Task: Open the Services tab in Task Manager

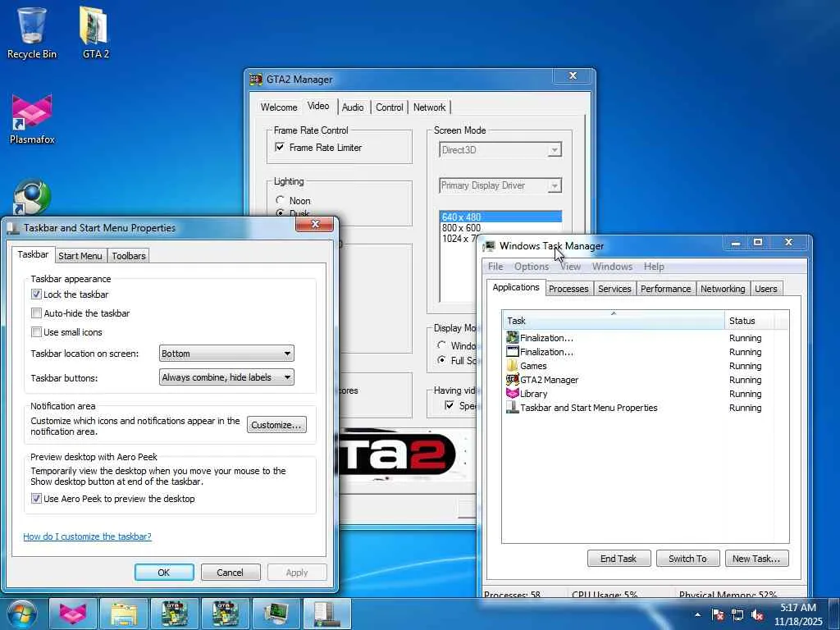Action: point(614,289)
